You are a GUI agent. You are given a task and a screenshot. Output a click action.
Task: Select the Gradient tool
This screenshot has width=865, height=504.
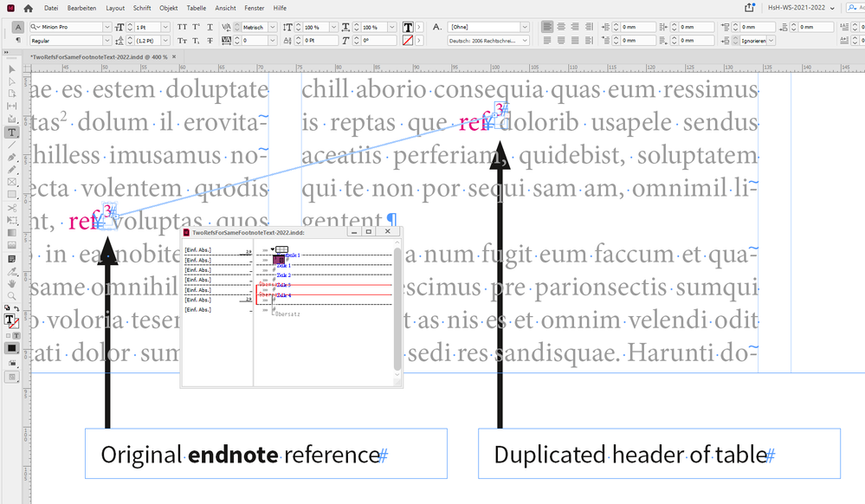(x=11, y=233)
